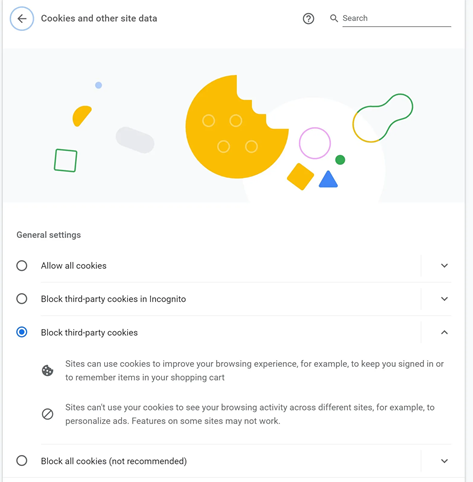
Task: Expand Block all cookies (not recommended) chevron
Action: tap(444, 461)
